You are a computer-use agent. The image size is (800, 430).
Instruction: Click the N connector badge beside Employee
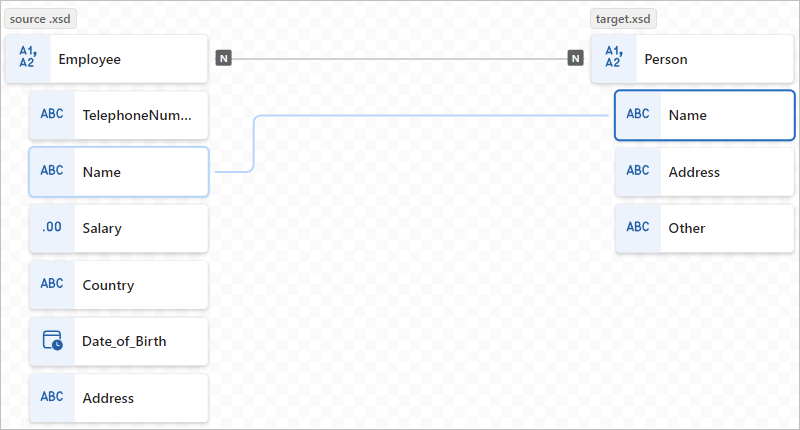click(224, 59)
